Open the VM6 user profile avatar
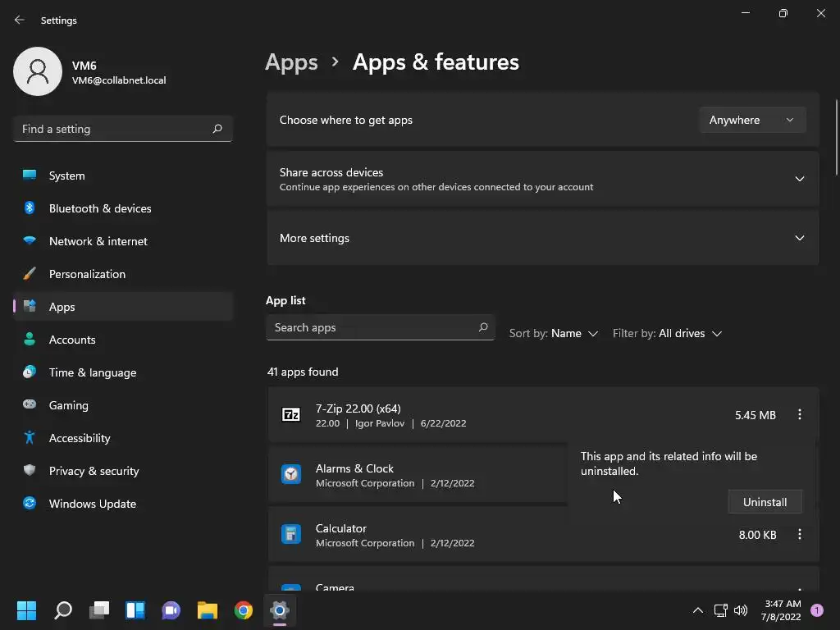The image size is (840, 630). pos(38,71)
